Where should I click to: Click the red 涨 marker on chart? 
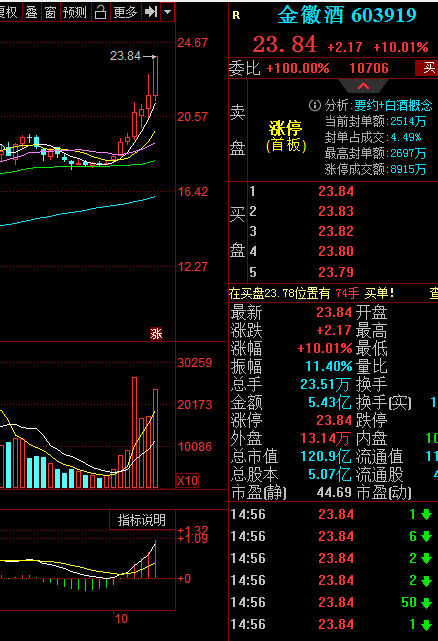click(156, 334)
